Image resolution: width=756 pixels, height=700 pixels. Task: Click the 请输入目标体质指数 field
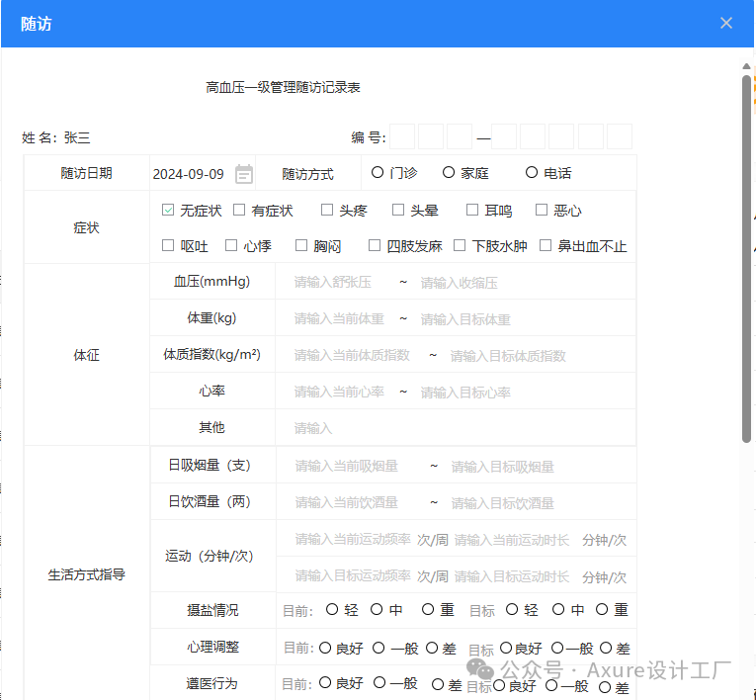(x=508, y=356)
